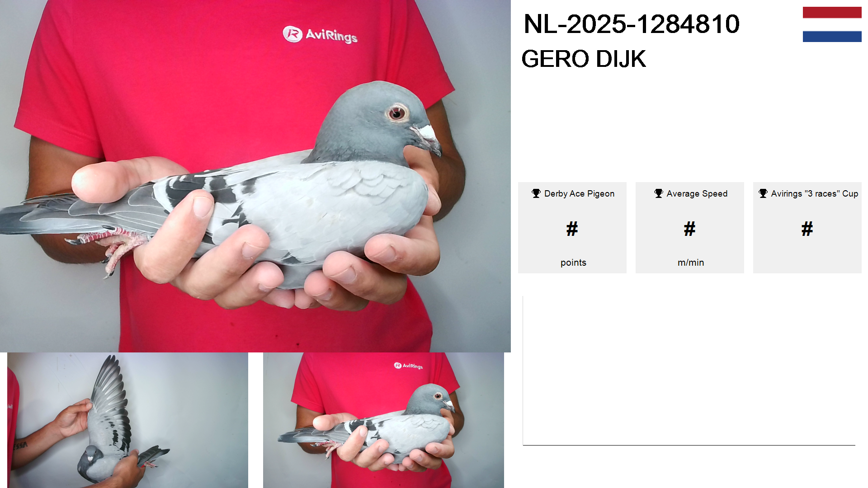The image size is (868, 488).
Task: Click the Avirings 3 races Cup trophy icon
Action: pyautogui.click(x=763, y=193)
